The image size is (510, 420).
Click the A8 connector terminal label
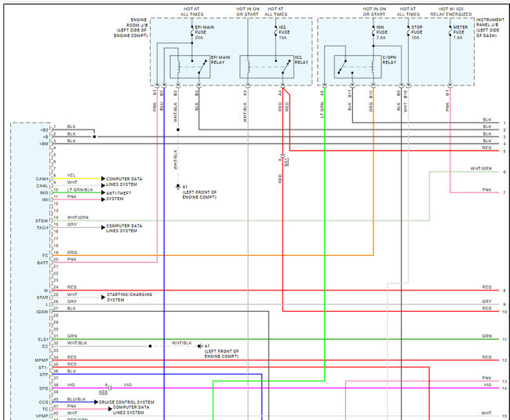322,93
